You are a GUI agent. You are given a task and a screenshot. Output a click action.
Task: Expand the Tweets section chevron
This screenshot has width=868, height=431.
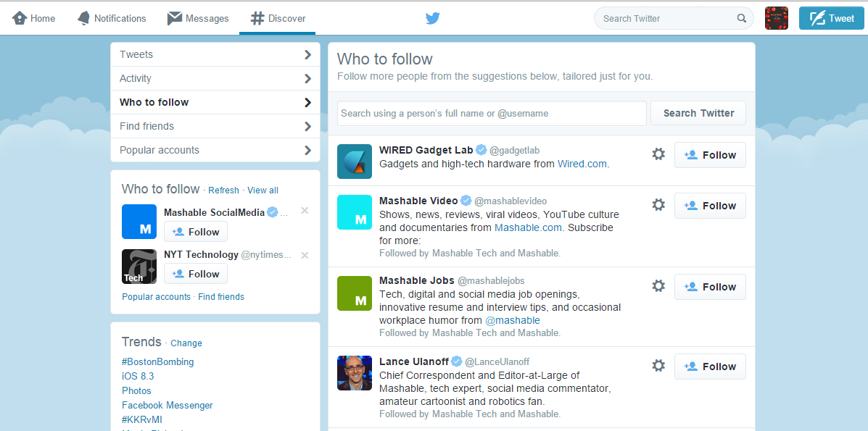point(307,54)
